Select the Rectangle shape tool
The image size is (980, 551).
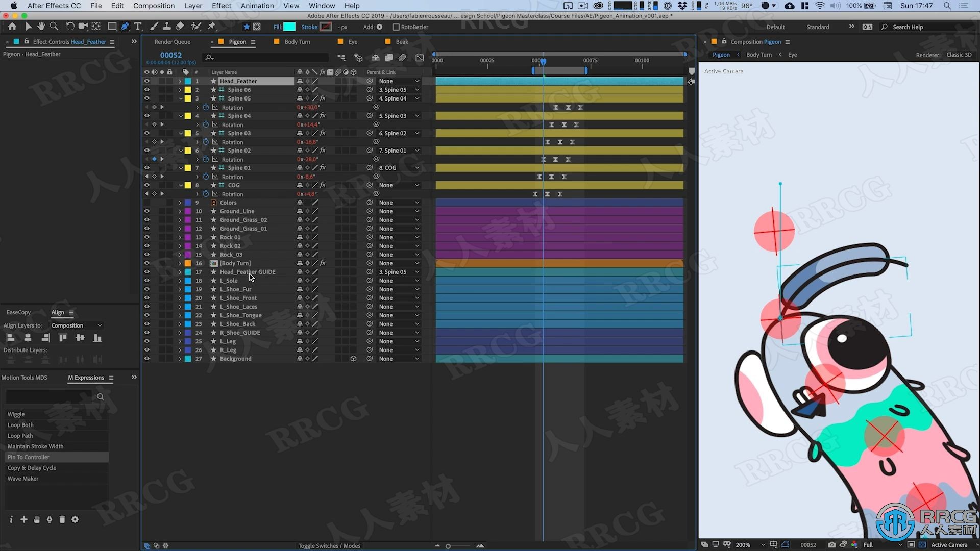point(112,27)
